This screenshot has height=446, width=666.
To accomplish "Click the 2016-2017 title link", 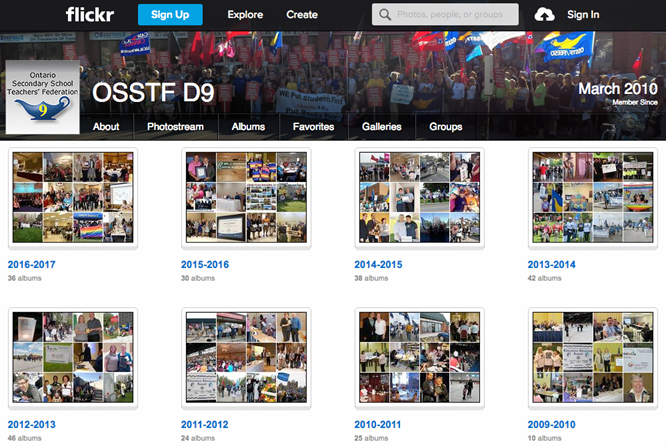I will point(31,265).
